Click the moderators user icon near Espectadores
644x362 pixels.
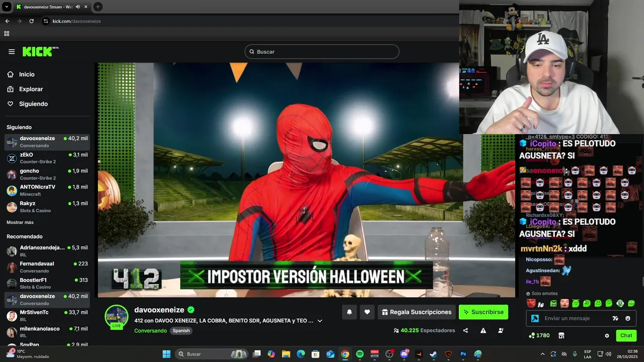click(501, 331)
